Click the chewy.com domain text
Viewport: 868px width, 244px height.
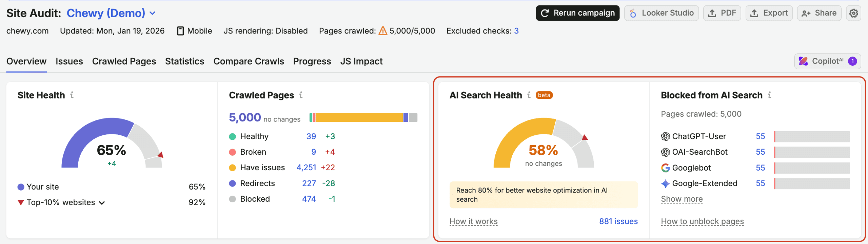click(27, 31)
